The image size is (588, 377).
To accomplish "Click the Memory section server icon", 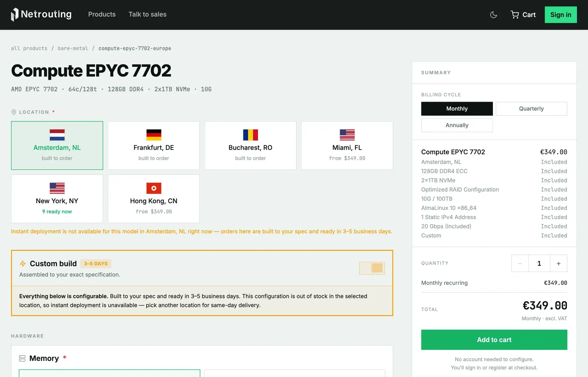I will (22, 358).
